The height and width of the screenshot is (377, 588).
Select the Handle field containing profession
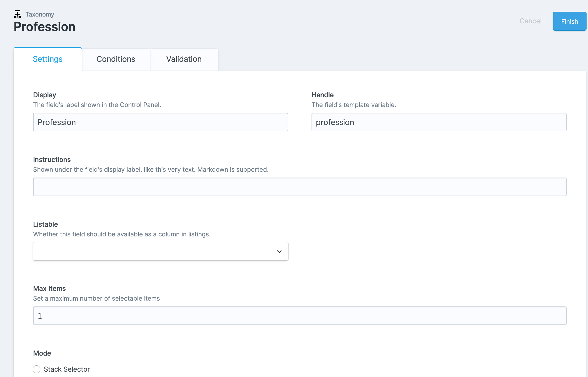pos(439,122)
